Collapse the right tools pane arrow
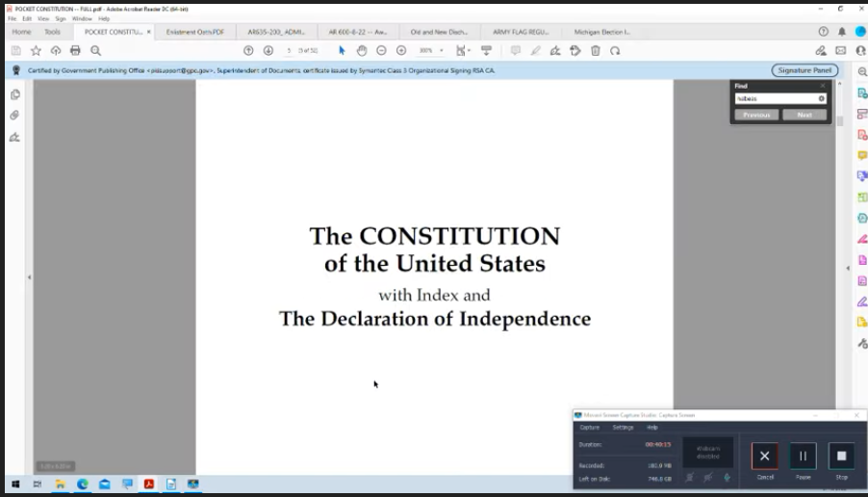Viewport: 868px width, 497px height. click(x=848, y=268)
